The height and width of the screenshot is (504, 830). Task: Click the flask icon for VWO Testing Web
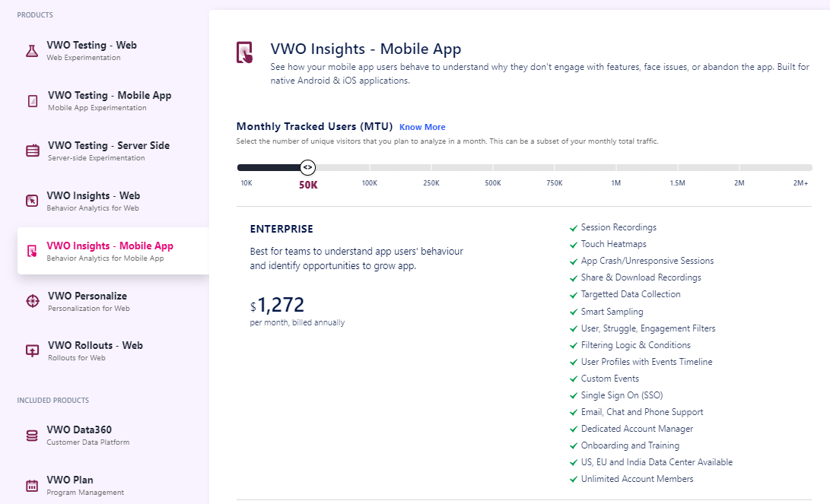(31, 51)
